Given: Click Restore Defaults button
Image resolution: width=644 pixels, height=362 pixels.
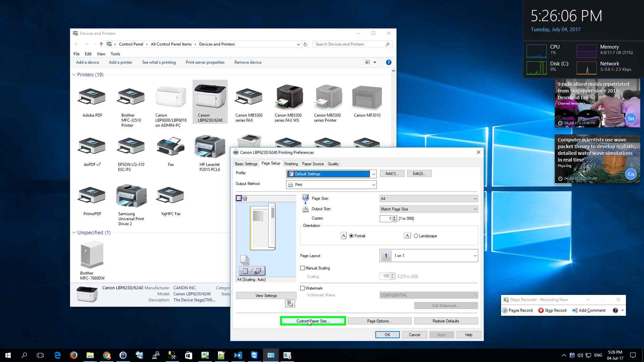Looking at the screenshot, I should pos(445,321).
